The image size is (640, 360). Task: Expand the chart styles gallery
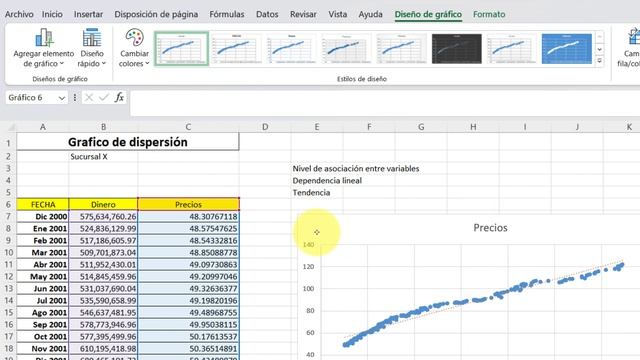pos(600,61)
